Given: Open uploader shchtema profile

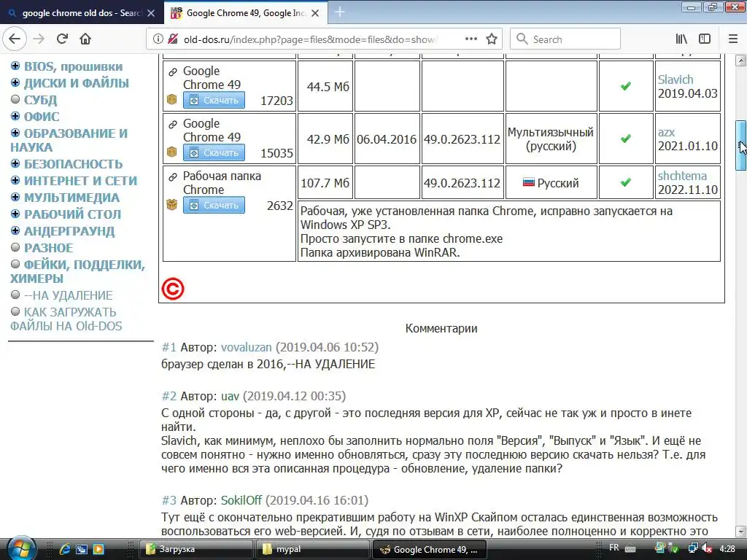Looking at the screenshot, I should point(682,176).
